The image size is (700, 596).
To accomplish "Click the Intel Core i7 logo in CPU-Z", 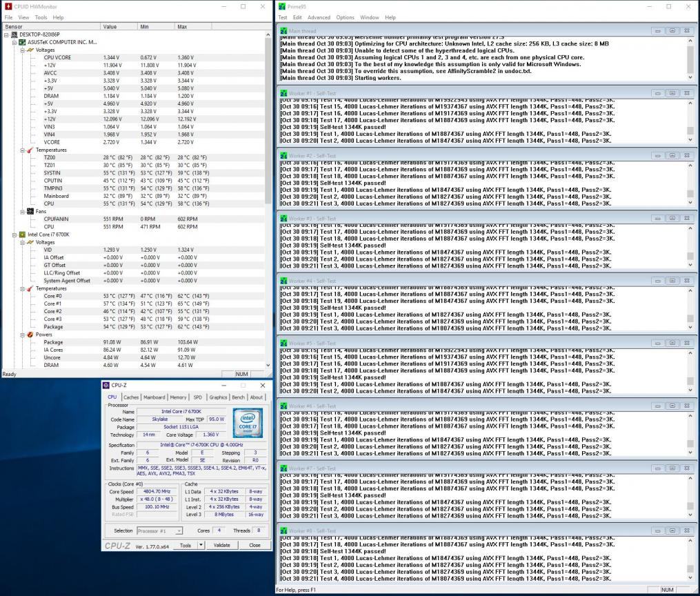I will [x=248, y=423].
